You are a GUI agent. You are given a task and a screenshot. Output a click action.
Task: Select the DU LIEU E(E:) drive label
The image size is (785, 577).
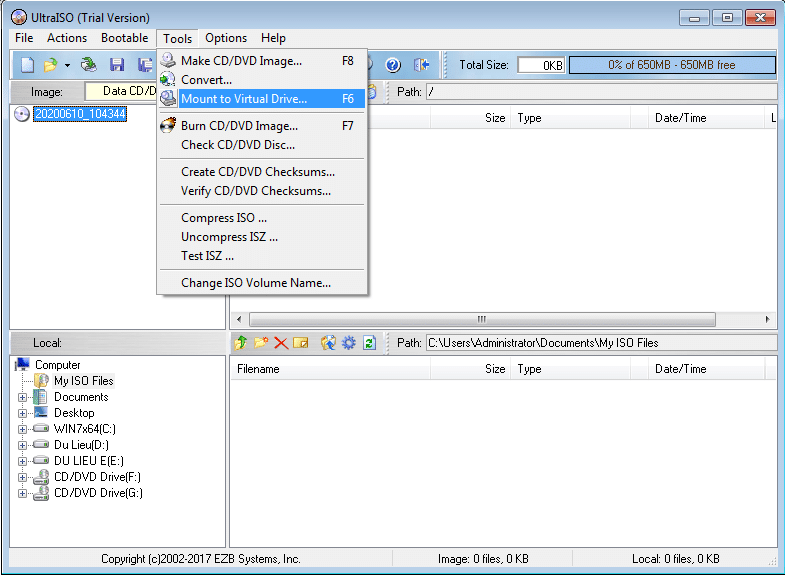[89, 461]
